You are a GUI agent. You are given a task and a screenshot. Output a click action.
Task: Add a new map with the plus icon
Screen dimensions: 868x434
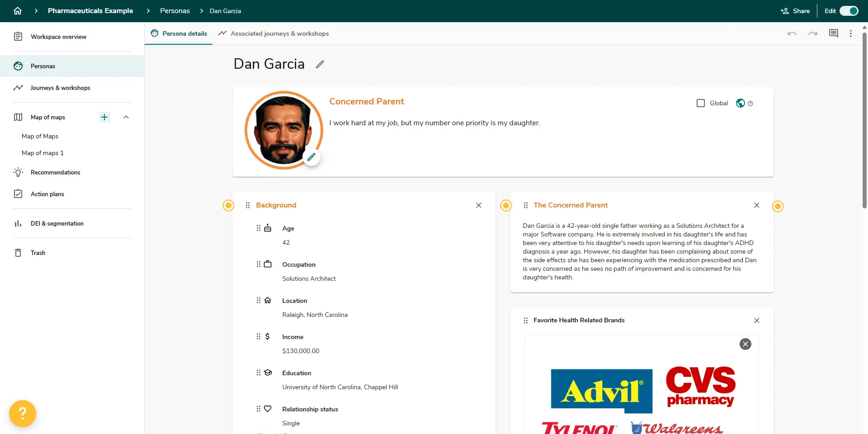[104, 117]
